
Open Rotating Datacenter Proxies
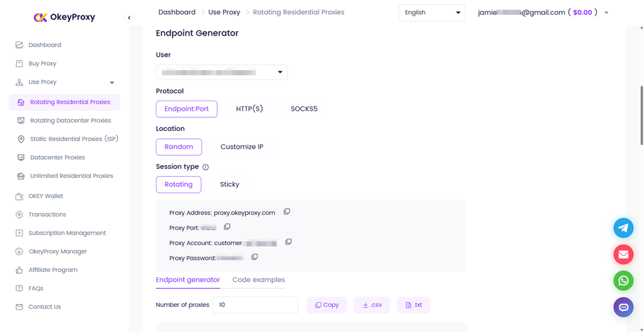71,121
